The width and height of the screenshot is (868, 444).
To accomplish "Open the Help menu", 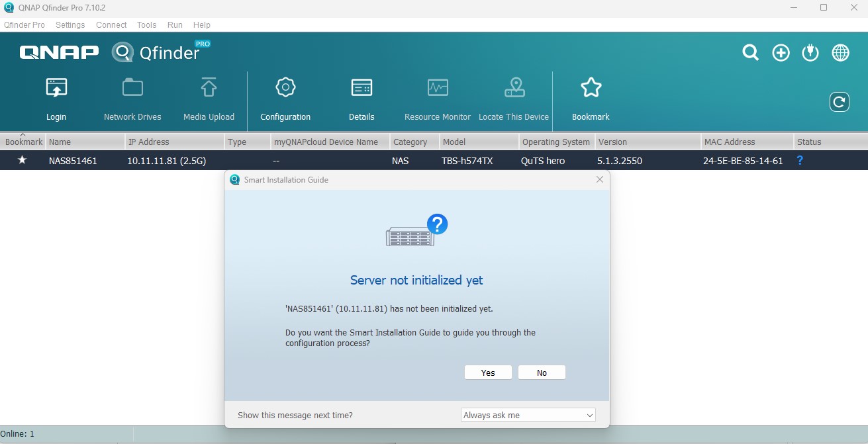I will click(x=202, y=25).
